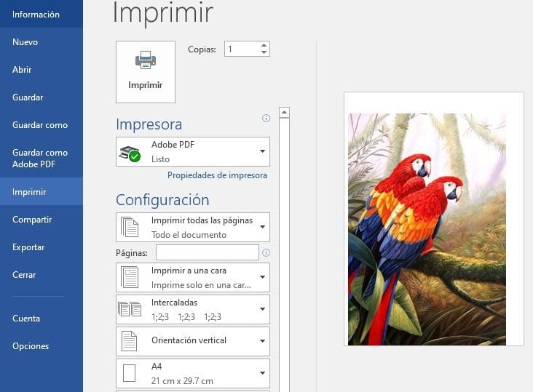Open the Propiedades de impresora link
The image size is (533, 392).
click(x=217, y=175)
